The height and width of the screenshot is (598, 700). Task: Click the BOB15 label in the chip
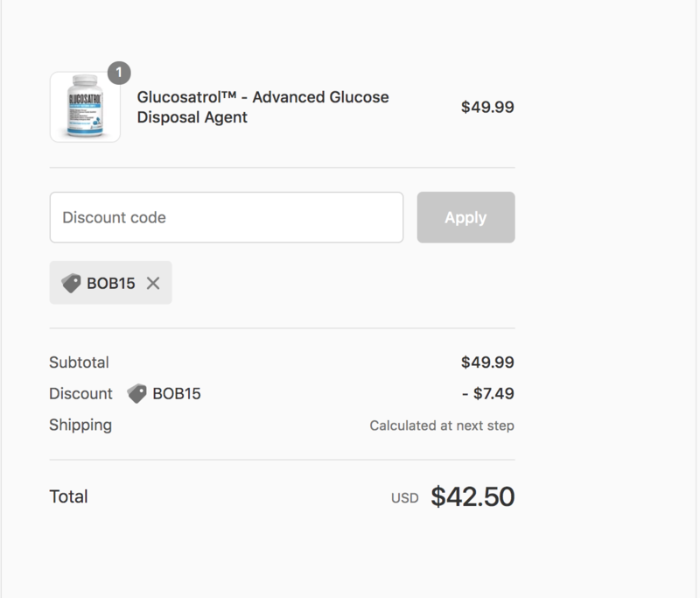(111, 283)
